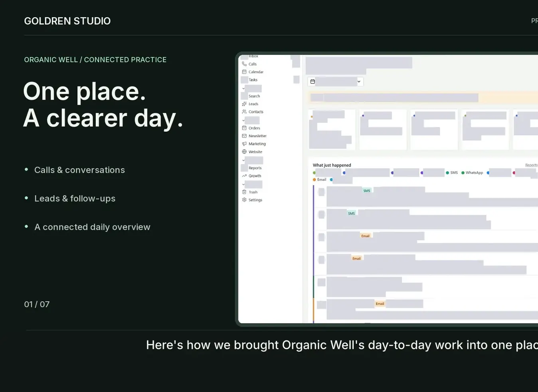The image size is (538, 392).
Task: Collapse the sidebar group above Reports
Action: [243, 160]
